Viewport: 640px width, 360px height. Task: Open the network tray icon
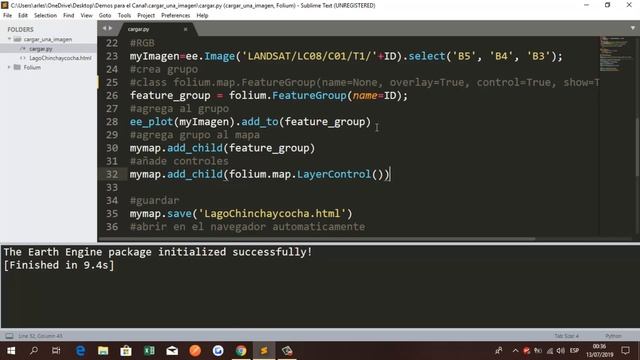[550, 351]
